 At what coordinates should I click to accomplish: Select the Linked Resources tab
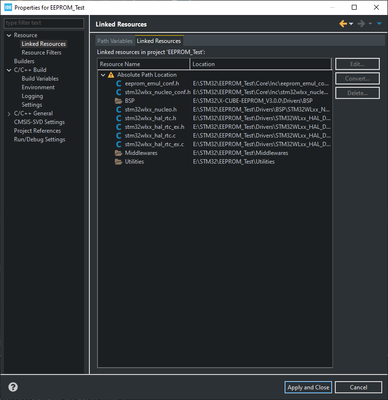(x=159, y=41)
